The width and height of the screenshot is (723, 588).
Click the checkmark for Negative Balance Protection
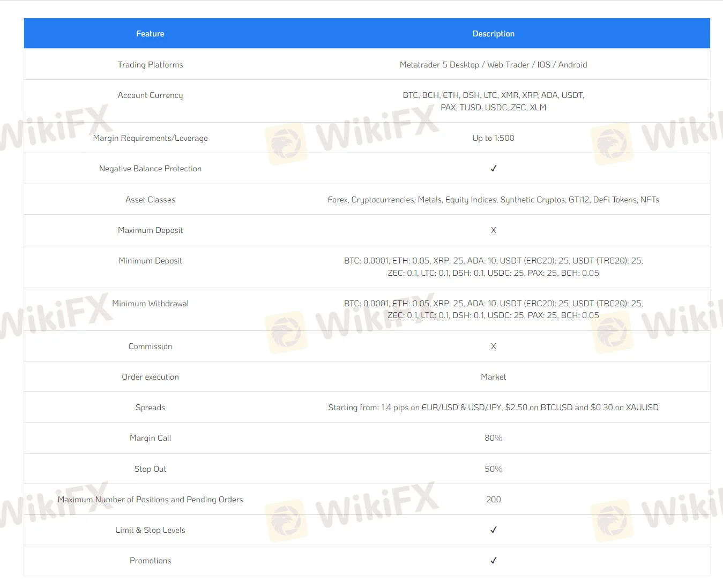pyautogui.click(x=493, y=168)
